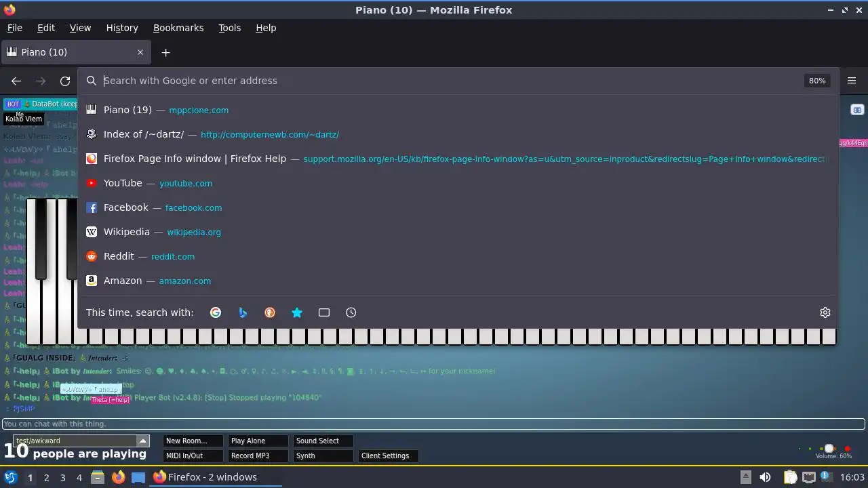Open the application launcher in taskbar
Viewport: 868px width, 488px height.
[x=10, y=477]
